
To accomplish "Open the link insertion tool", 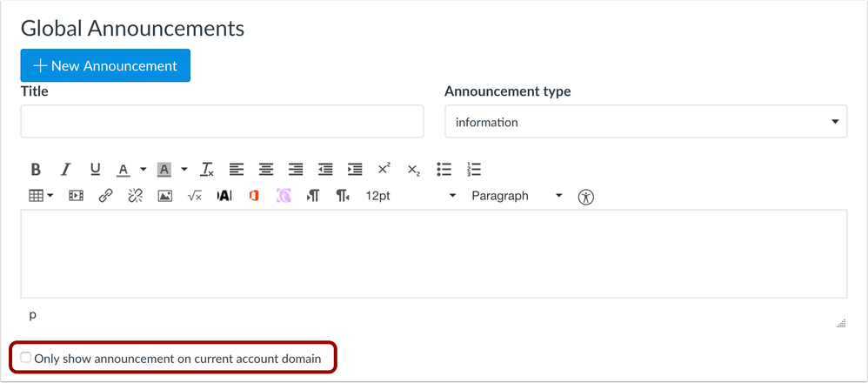I will tap(105, 196).
